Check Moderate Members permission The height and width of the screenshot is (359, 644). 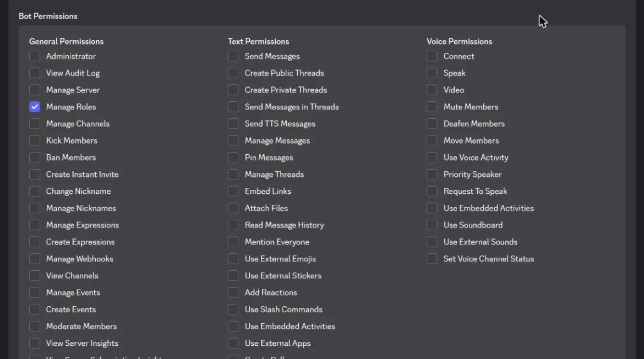35,326
